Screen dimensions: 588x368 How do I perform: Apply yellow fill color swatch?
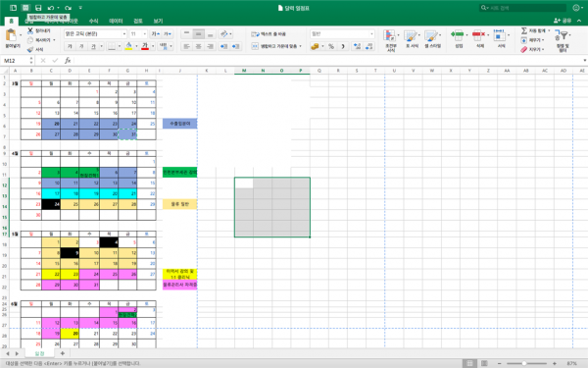128,46
